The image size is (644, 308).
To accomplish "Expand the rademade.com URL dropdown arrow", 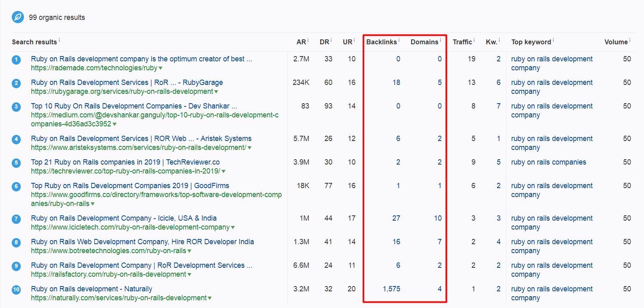I will pos(160,68).
